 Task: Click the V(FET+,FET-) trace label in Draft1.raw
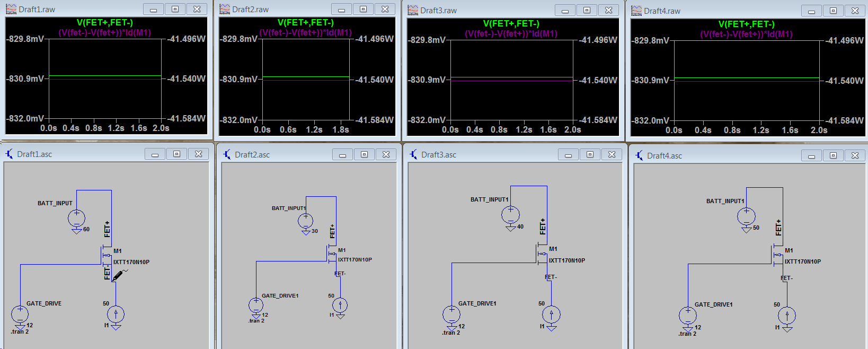coord(104,22)
